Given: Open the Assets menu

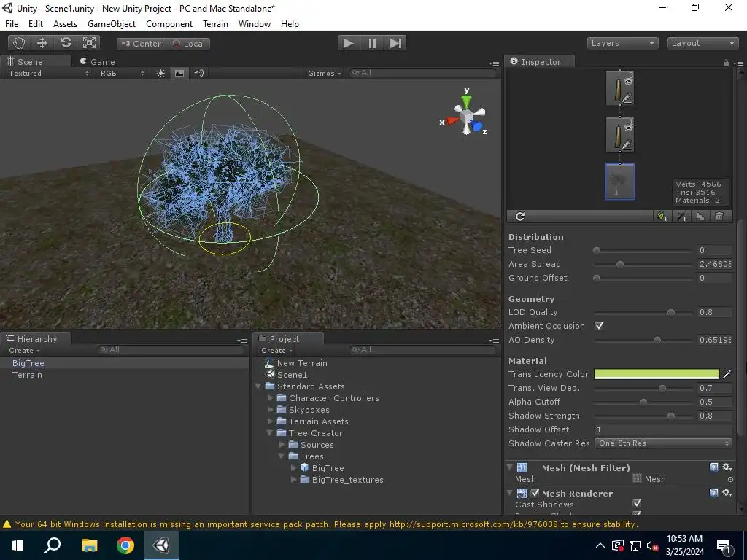Looking at the screenshot, I should (65, 24).
